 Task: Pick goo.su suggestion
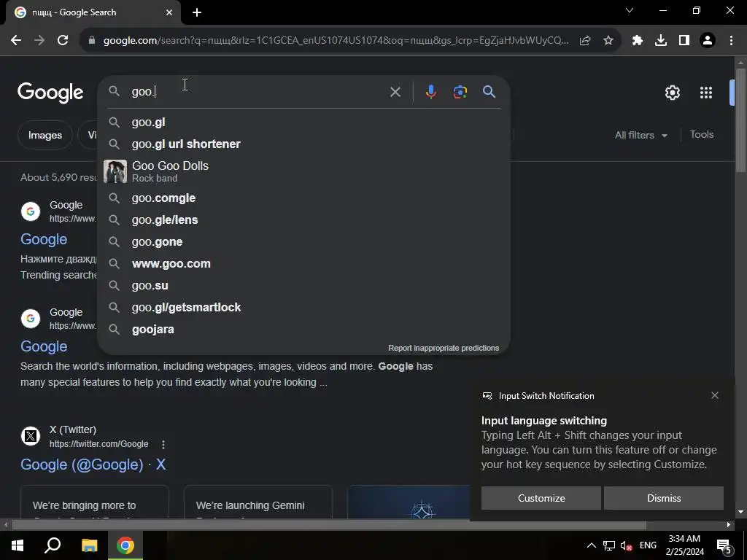303,286
